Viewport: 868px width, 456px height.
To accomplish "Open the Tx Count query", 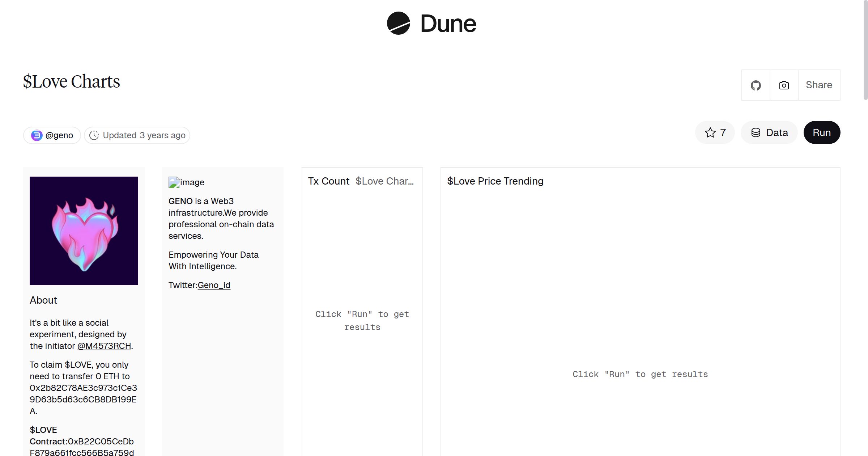I will 328,181.
